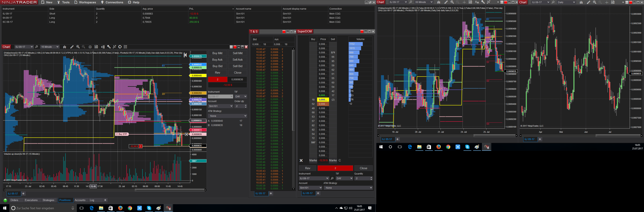
Task: Open the Connections menu
Action: click(x=112, y=2)
